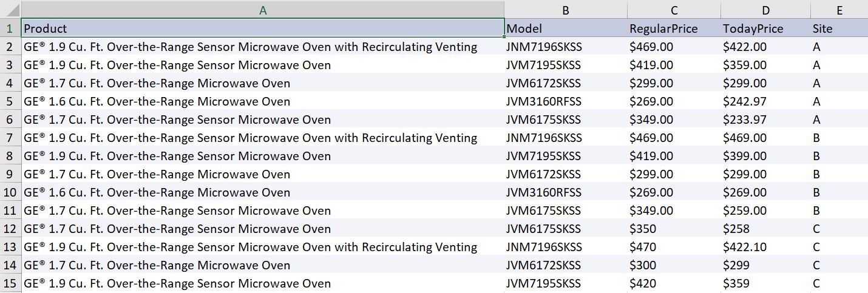
Task: Select the column D header
Action: (x=765, y=10)
